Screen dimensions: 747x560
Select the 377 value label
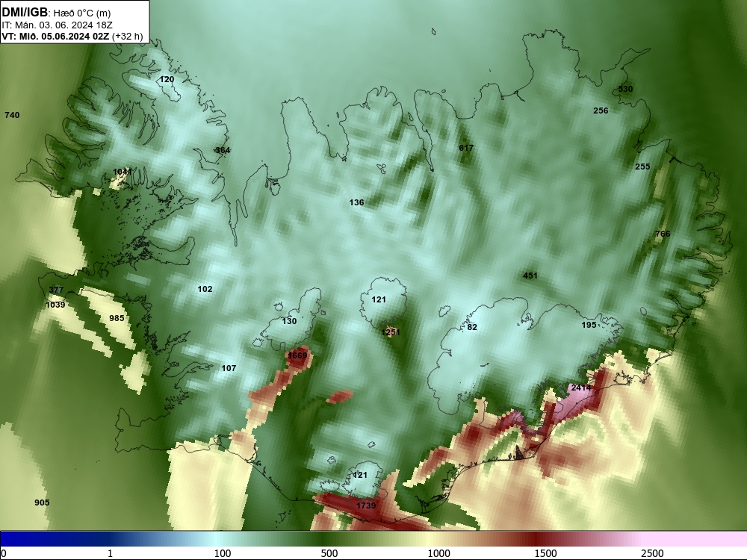pos(56,290)
